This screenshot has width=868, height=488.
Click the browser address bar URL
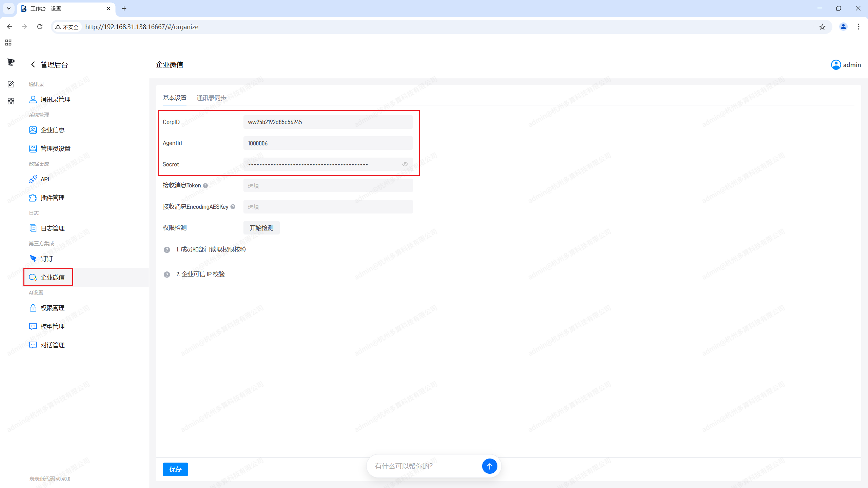tap(142, 27)
